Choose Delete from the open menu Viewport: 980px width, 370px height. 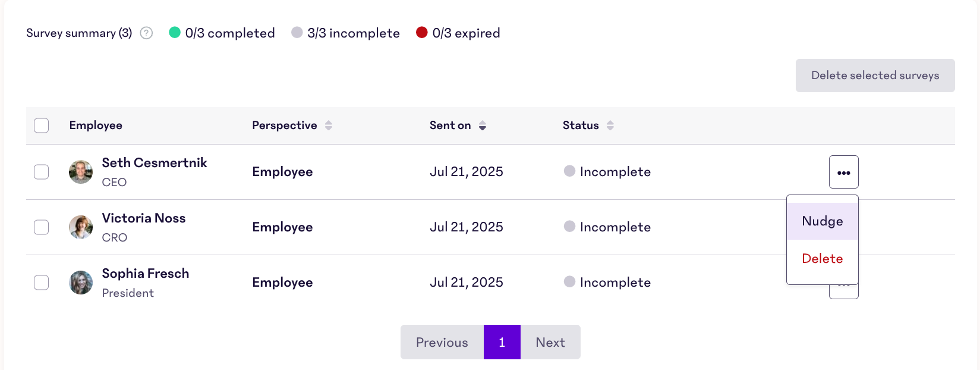tap(823, 259)
